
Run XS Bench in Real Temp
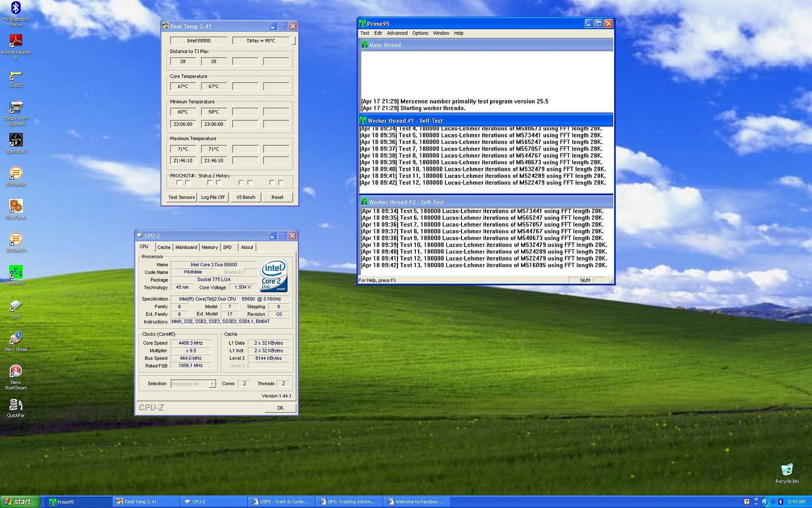pyautogui.click(x=246, y=197)
